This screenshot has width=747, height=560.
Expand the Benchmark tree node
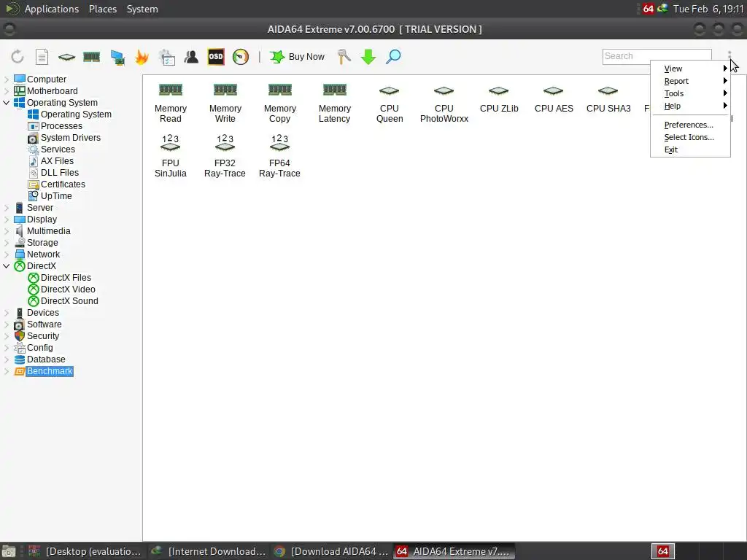pyautogui.click(x=7, y=371)
